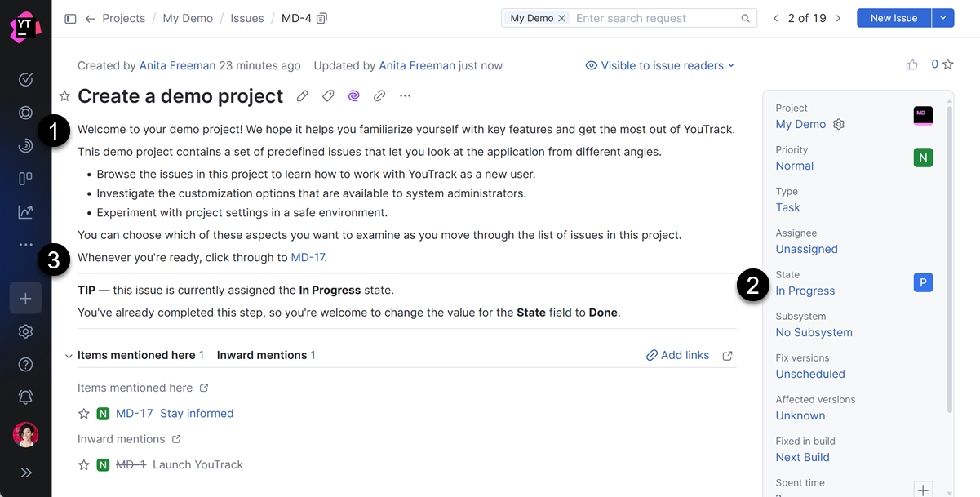The width and height of the screenshot is (980, 497).
Task: Copy issue link using the chain icon
Action: 379,95
